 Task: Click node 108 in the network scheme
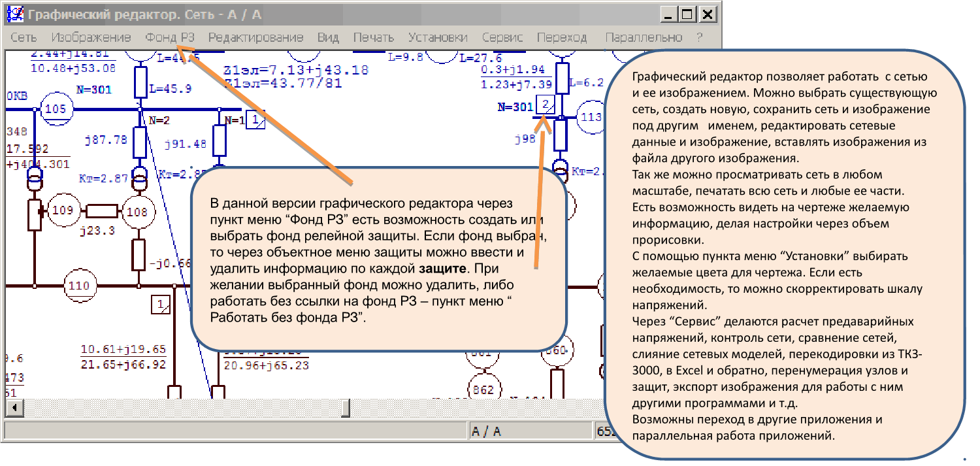137,212
